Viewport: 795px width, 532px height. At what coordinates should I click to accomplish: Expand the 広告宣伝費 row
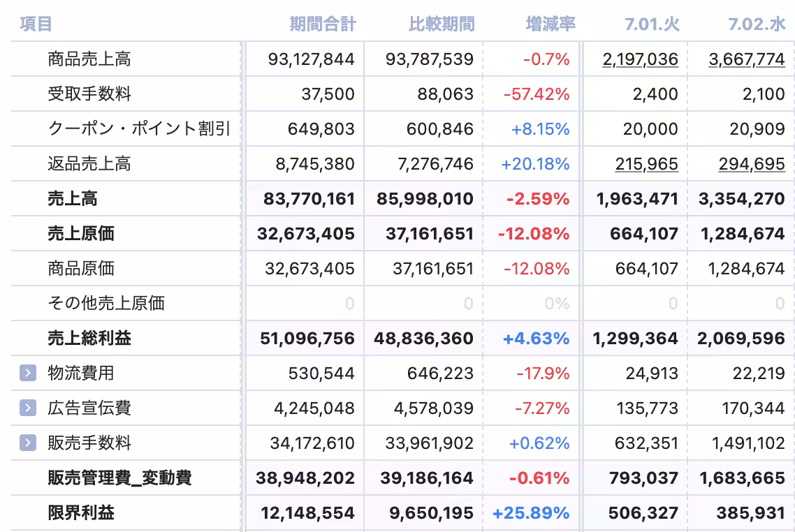coord(27,408)
